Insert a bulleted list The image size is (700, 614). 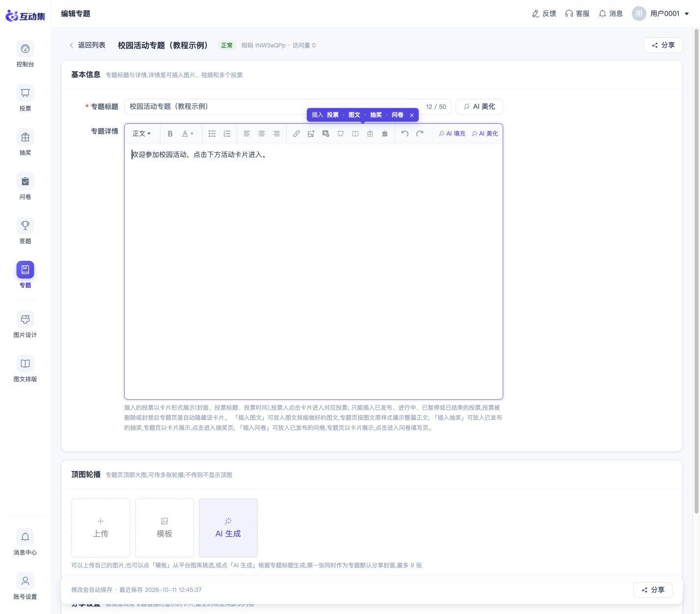click(x=212, y=134)
